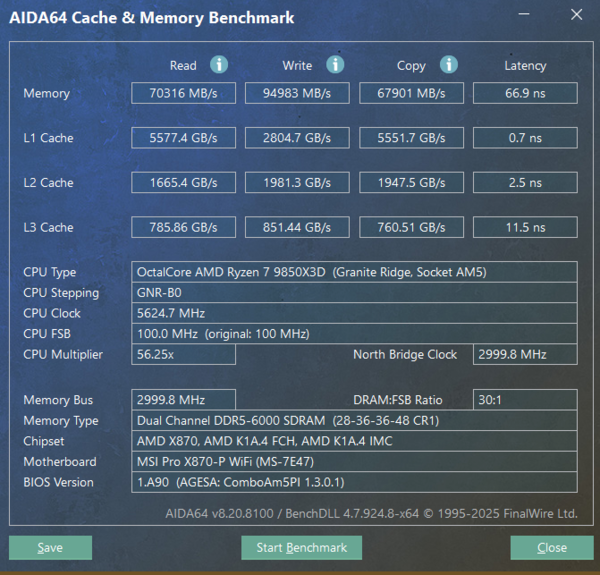Start the benchmark run
The width and height of the screenshot is (600, 575).
tap(302, 547)
